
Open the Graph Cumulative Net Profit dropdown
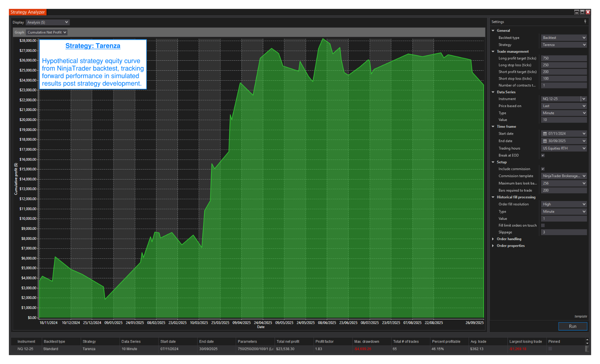click(x=47, y=32)
